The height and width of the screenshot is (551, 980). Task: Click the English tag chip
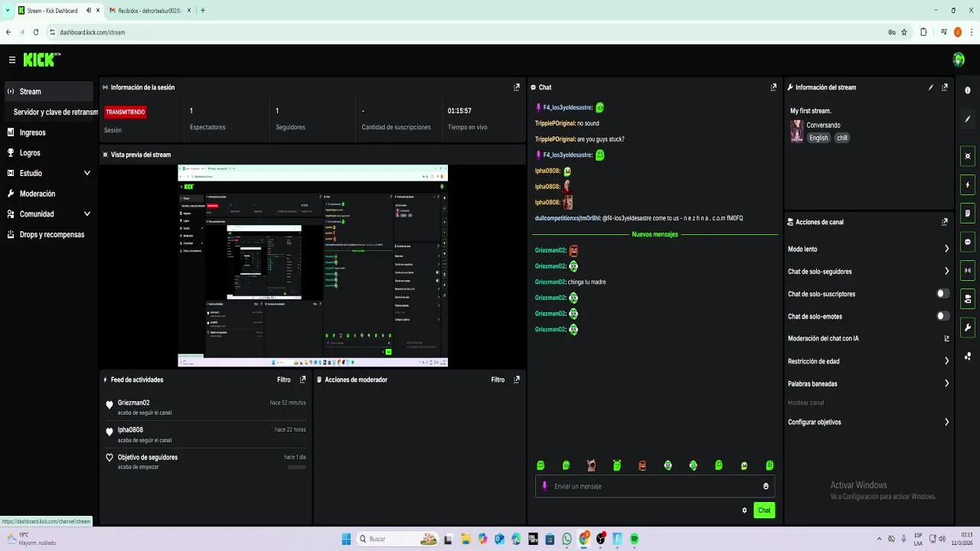[x=818, y=138]
